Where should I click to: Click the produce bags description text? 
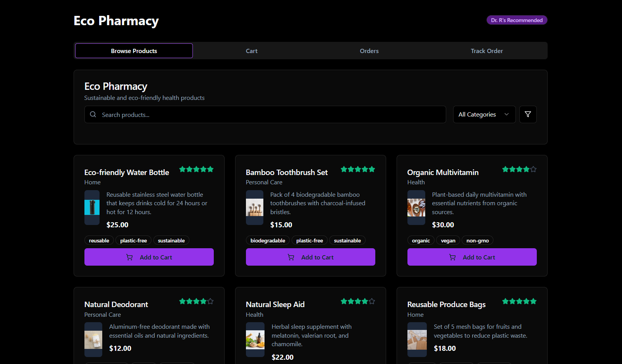[x=481, y=331]
